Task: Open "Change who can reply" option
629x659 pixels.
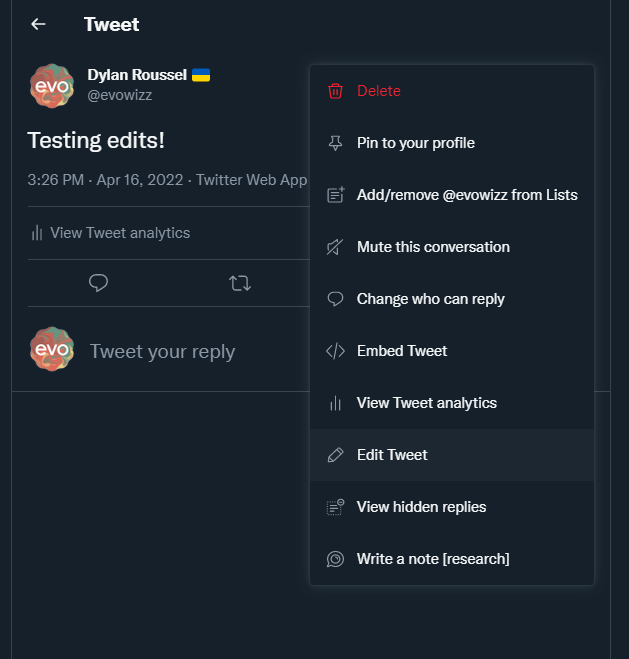Action: 430,299
